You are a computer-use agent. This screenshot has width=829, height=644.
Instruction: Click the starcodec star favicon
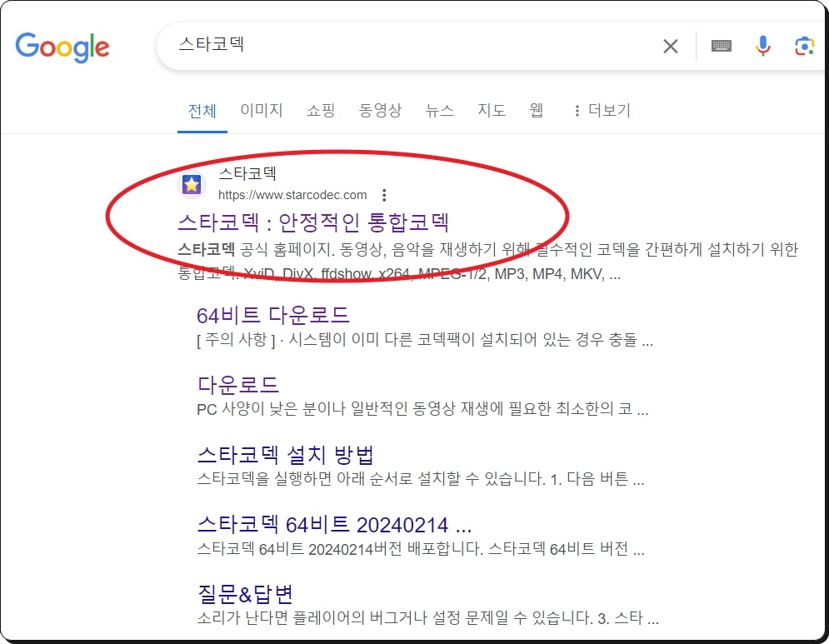tap(192, 184)
